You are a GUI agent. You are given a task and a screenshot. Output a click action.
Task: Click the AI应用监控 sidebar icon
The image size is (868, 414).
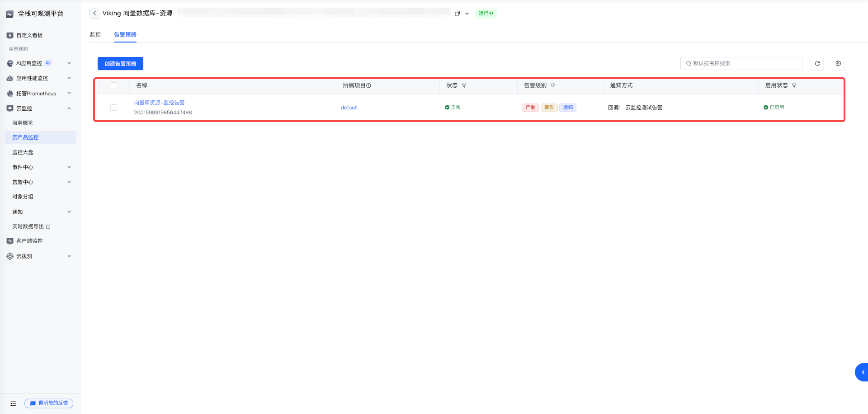pos(10,63)
